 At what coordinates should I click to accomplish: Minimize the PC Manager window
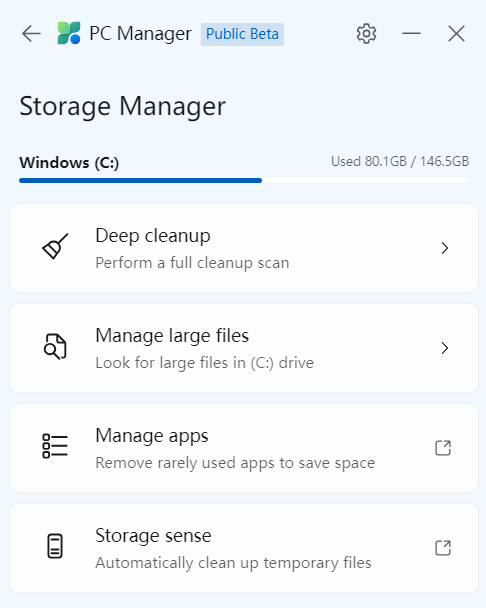[x=412, y=34]
